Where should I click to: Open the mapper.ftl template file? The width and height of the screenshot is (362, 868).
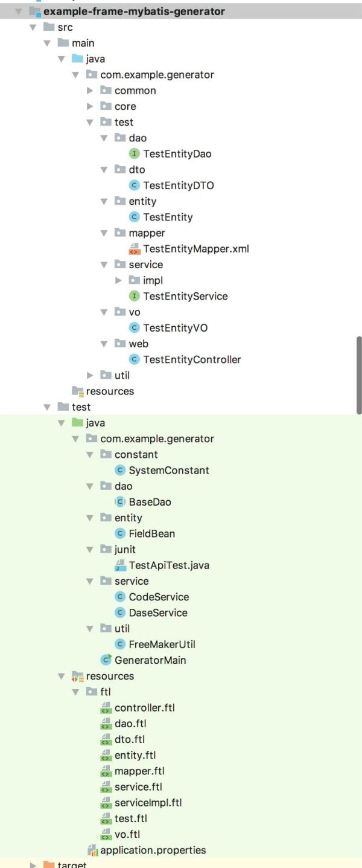pyautogui.click(x=139, y=771)
